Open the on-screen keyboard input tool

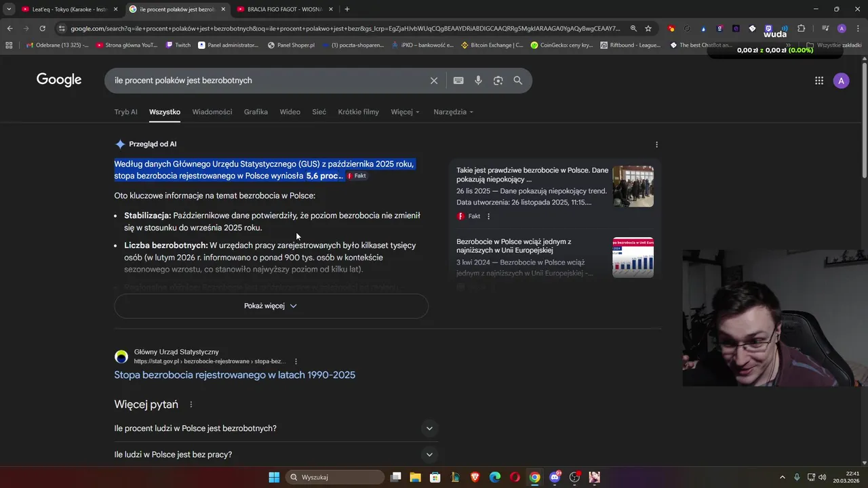click(458, 81)
